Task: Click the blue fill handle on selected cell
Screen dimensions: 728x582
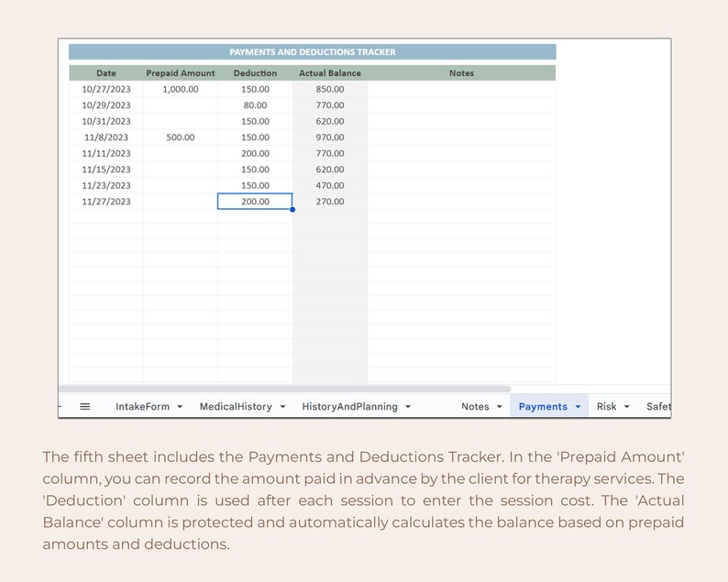Action: click(x=292, y=209)
